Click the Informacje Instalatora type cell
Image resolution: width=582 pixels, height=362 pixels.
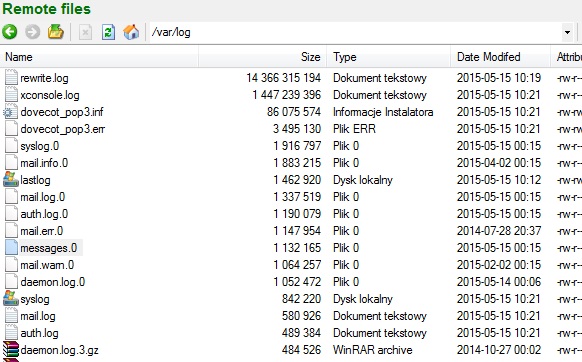coord(383,112)
